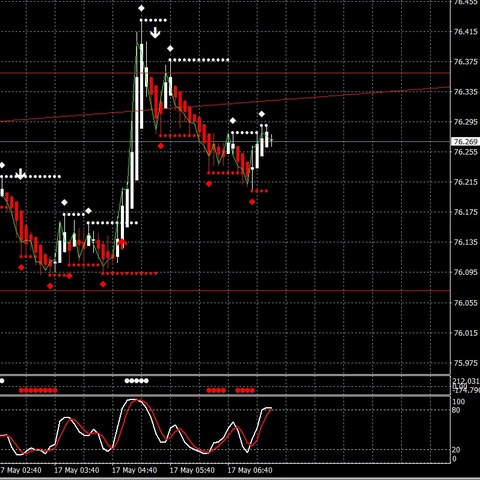The width and height of the screenshot is (480, 480).
Task: Click the white down arrow on the left dotted line
Action: pyautogui.click(x=21, y=174)
